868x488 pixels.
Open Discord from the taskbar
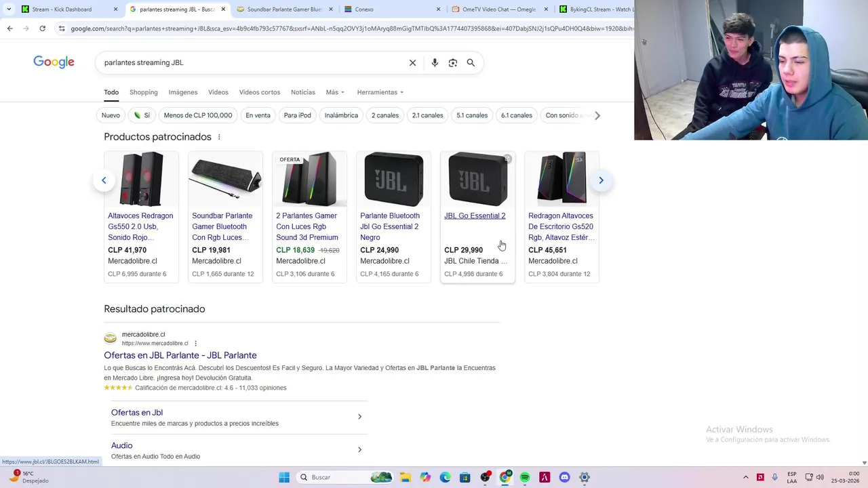tap(564, 477)
